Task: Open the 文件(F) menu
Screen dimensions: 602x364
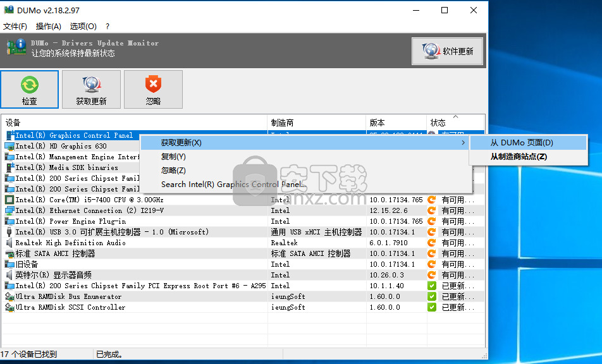Action: click(15, 26)
